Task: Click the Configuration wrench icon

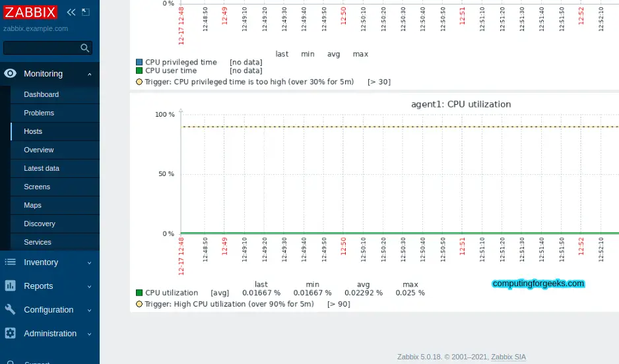Action: [11, 309]
